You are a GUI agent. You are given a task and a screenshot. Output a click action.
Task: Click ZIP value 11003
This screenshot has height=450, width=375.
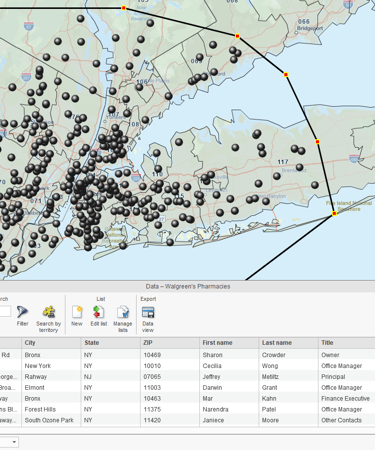coord(152,388)
